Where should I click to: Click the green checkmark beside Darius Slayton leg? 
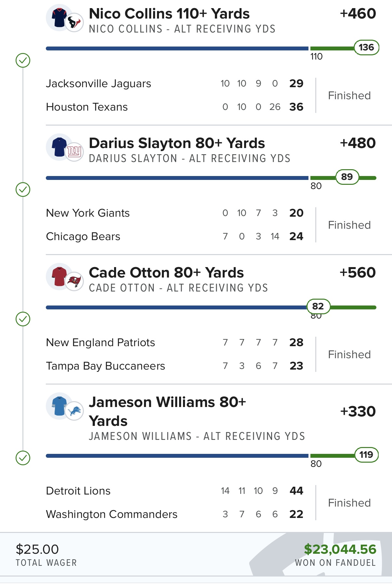tap(23, 189)
